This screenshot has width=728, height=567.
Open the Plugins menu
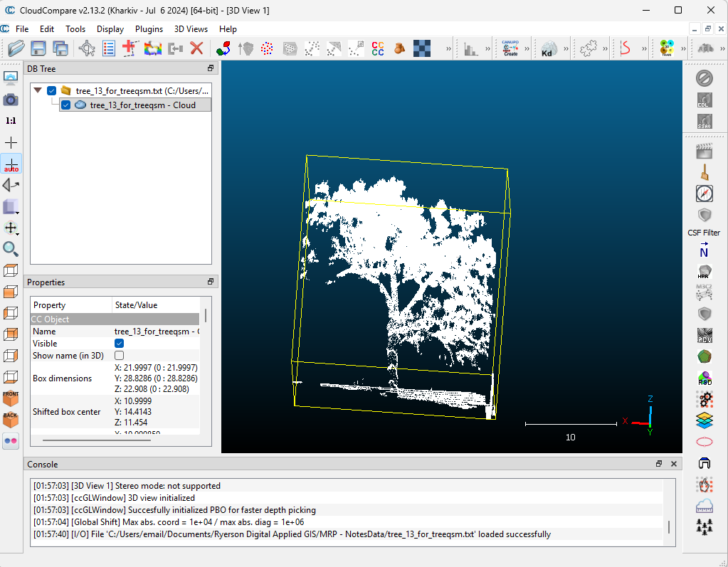coord(149,29)
